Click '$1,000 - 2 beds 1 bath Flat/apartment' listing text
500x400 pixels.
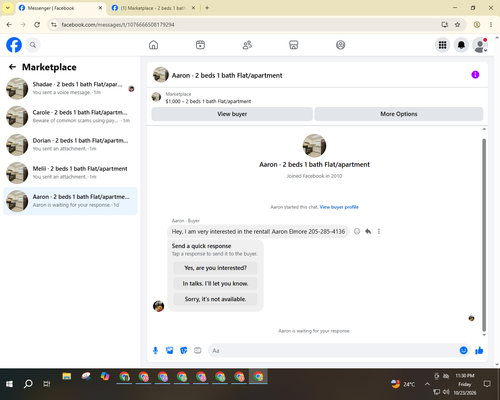point(208,101)
